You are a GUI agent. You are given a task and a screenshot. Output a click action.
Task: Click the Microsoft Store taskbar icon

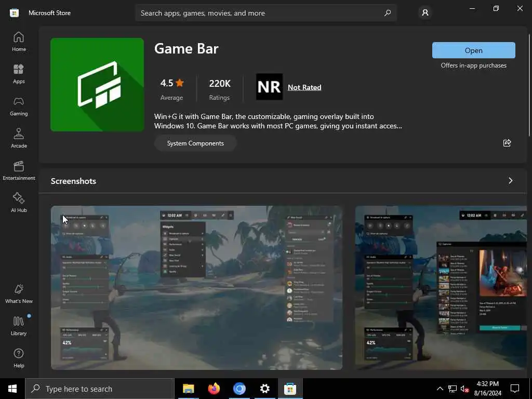(290, 389)
